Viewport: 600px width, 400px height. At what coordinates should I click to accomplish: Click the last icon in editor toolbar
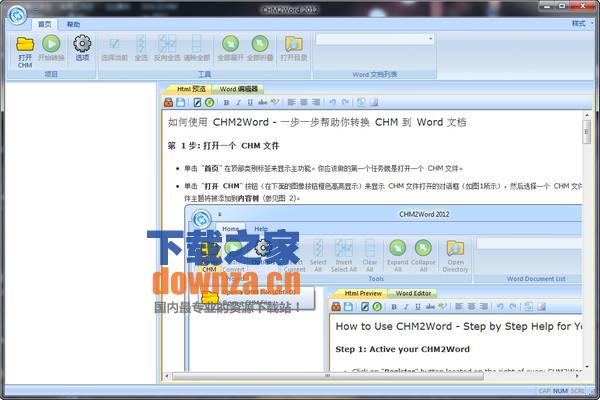(374, 102)
